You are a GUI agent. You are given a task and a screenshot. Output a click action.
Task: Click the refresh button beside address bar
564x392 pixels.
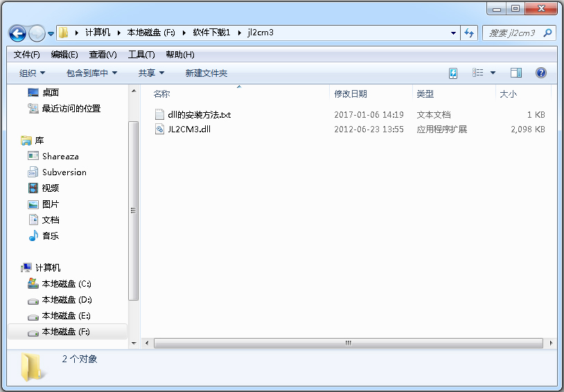click(470, 33)
